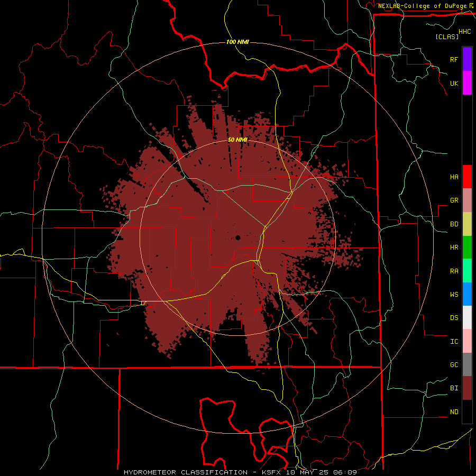Click the '10 MAY 25' date text

pos(306,472)
